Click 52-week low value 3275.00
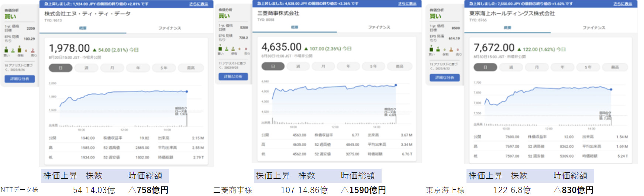 tap(352, 154)
